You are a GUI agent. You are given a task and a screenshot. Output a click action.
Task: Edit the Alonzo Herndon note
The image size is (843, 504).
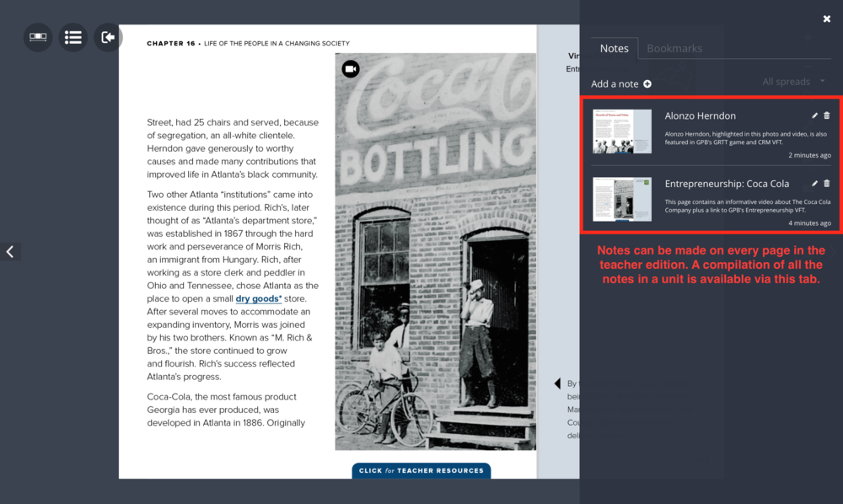point(814,115)
